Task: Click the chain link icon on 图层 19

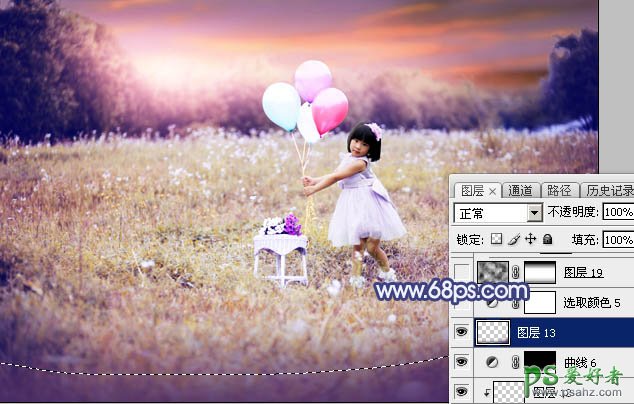Action: [516, 272]
